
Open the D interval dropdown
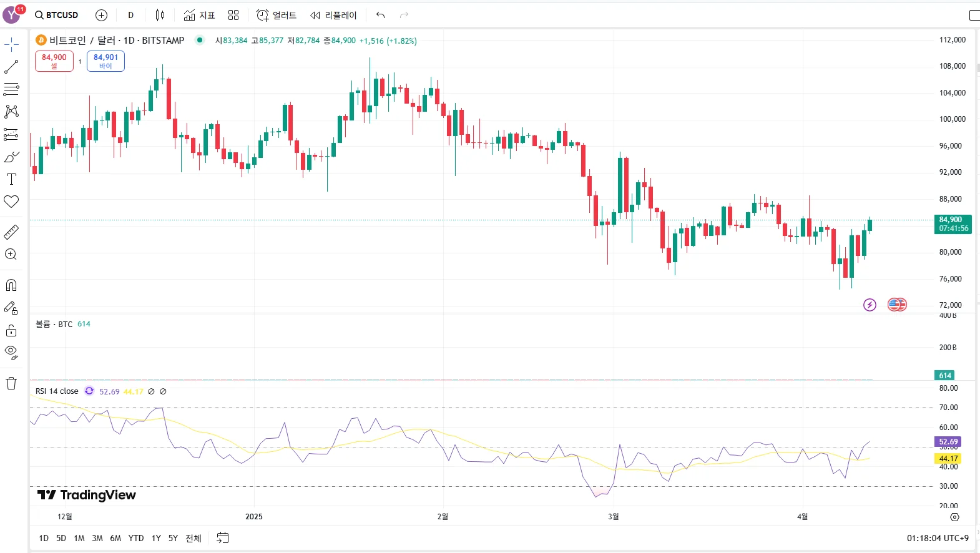click(130, 15)
